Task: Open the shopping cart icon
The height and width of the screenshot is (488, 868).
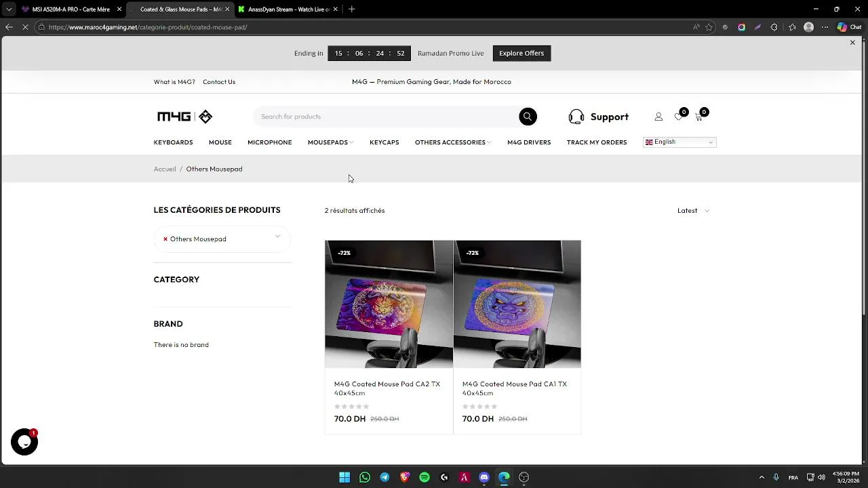Action: point(699,117)
